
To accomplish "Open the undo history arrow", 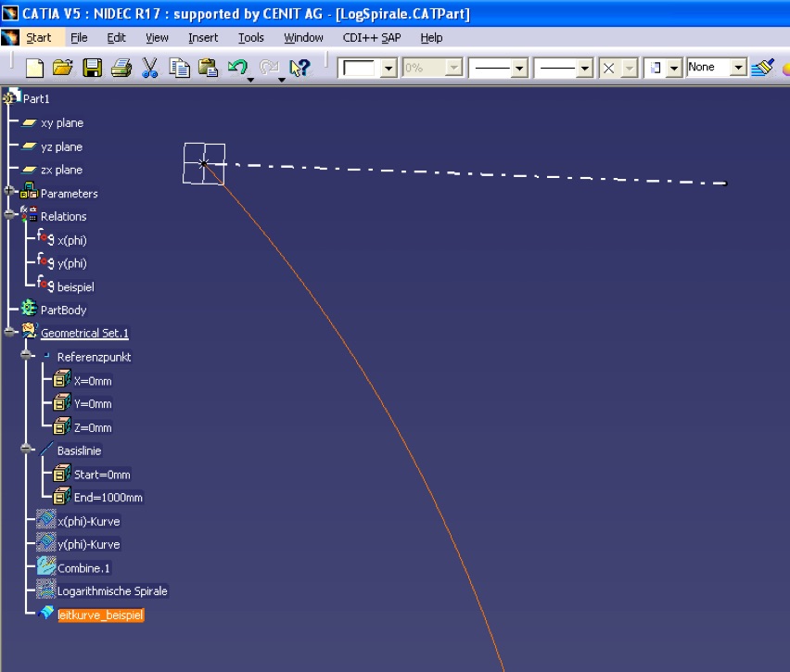I will (250, 80).
